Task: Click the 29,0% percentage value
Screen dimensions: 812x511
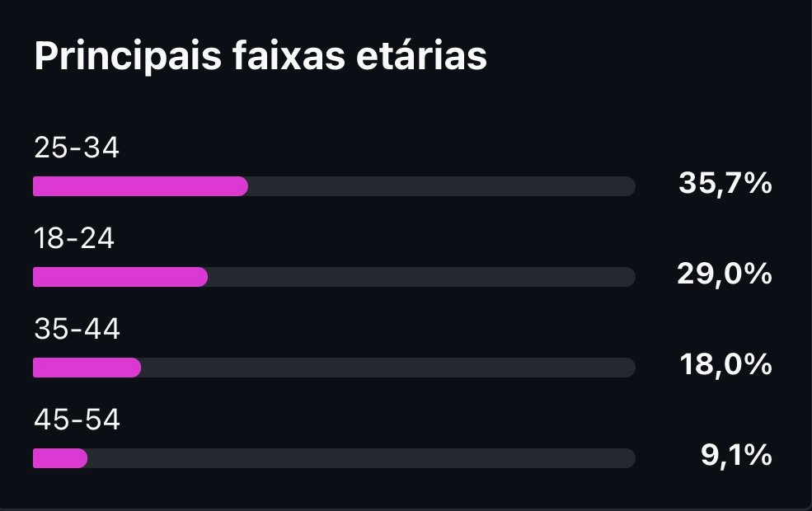Action: 724,274
